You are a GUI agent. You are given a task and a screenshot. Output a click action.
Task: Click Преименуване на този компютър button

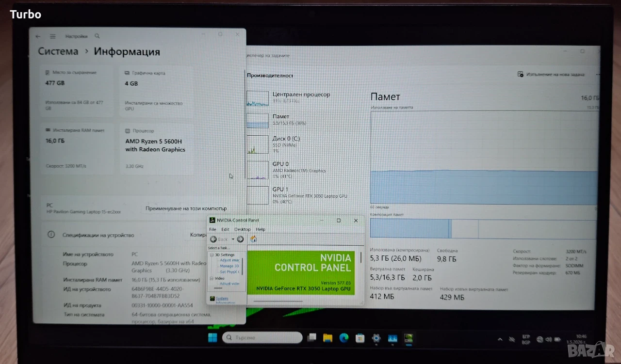pyautogui.click(x=186, y=208)
